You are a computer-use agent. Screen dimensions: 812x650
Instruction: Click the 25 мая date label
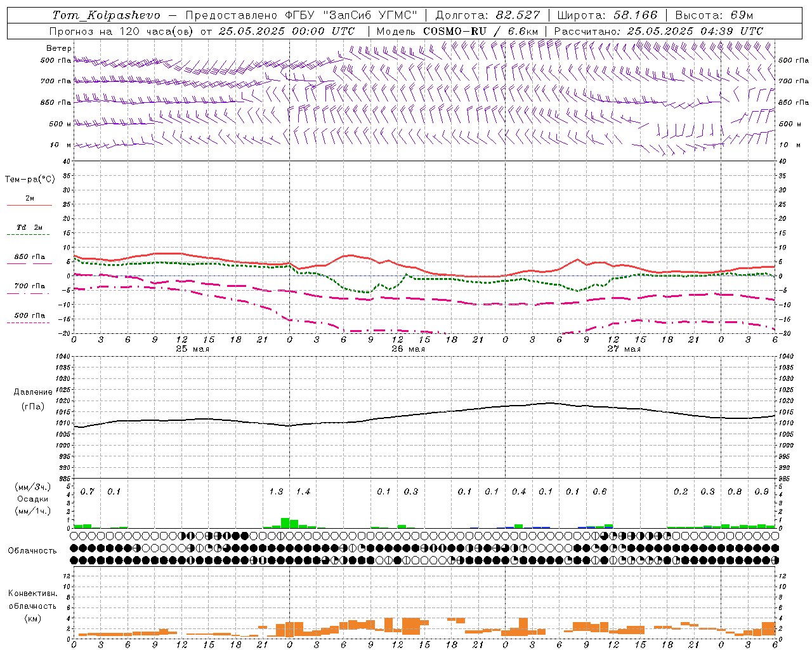tap(192, 349)
